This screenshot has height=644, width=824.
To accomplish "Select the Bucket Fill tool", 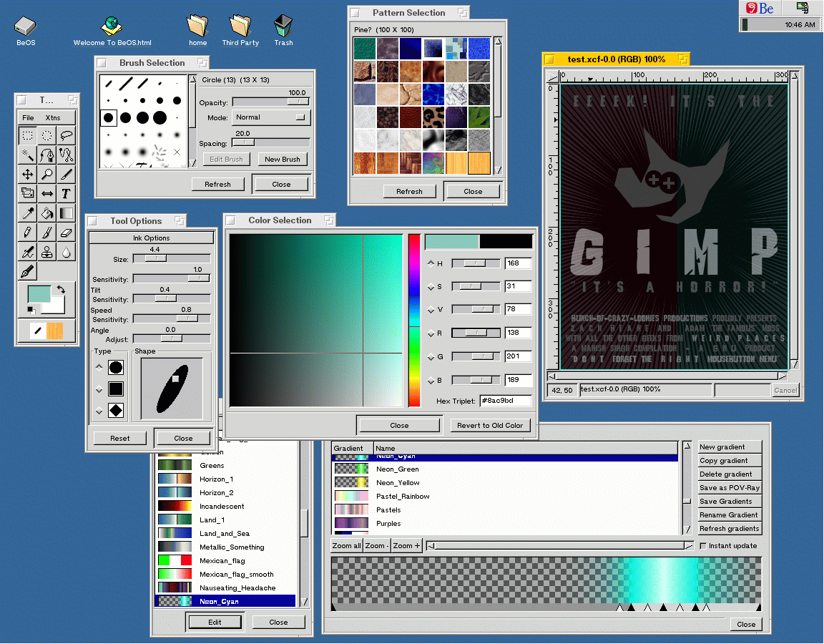I will [x=46, y=213].
